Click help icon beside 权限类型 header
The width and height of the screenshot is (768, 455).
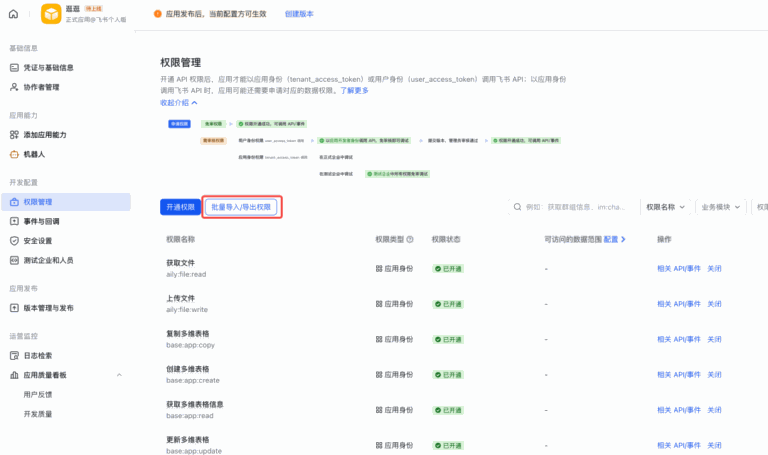point(410,239)
